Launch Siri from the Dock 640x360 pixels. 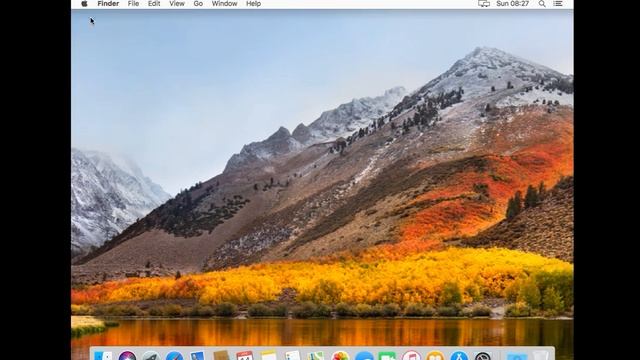coord(127,356)
